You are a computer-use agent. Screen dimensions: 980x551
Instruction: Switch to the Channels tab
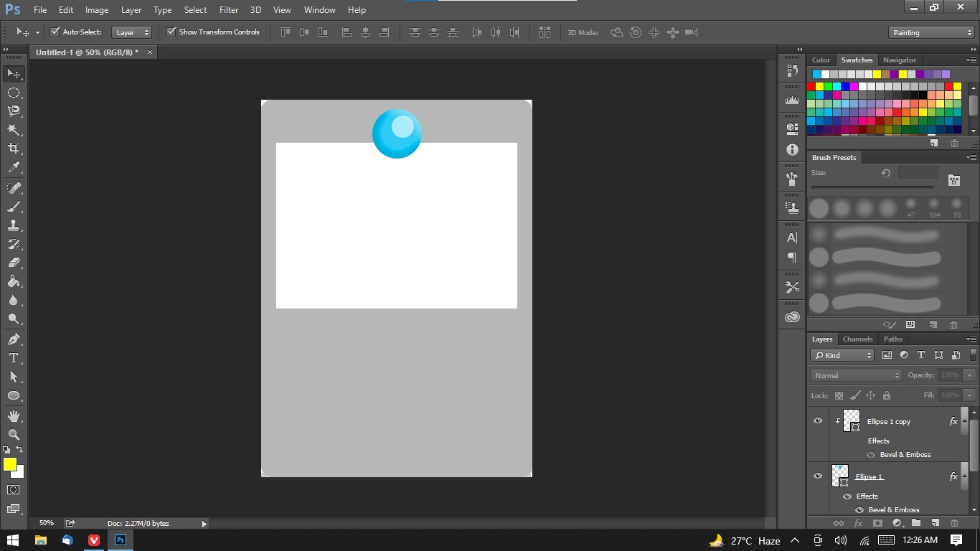click(857, 339)
